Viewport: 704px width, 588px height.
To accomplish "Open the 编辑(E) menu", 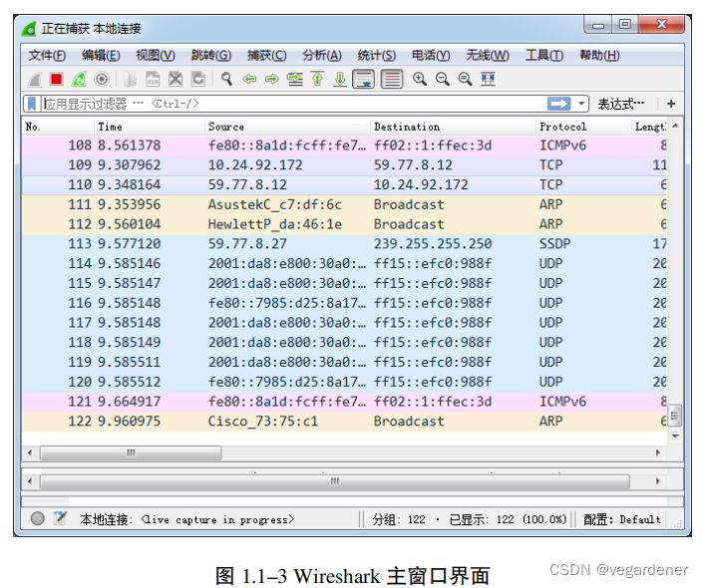I will 101,55.
